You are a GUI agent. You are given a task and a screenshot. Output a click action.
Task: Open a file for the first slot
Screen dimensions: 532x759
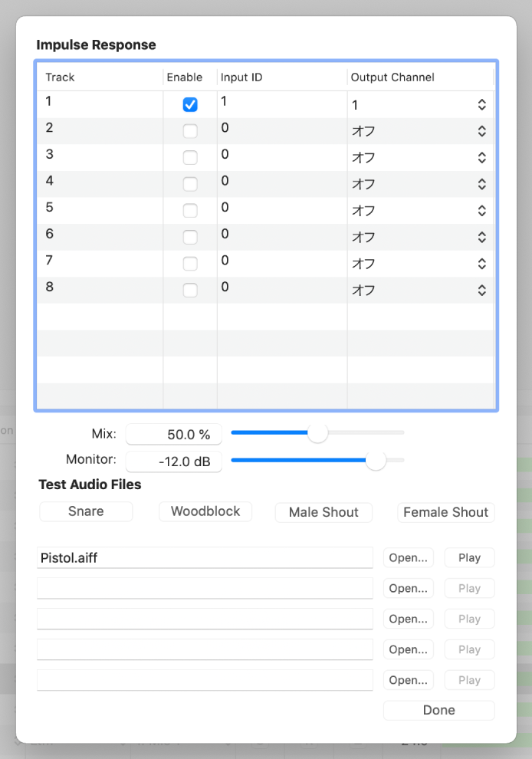[408, 558]
